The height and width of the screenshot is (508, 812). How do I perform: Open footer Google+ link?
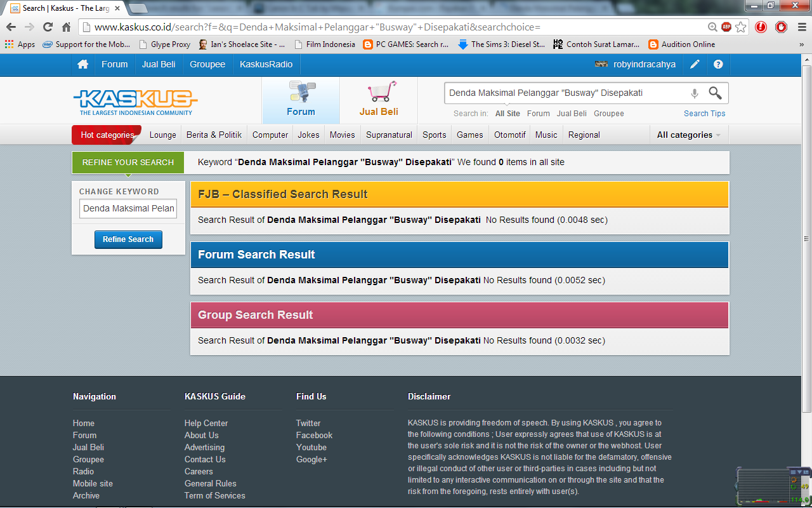pos(311,459)
